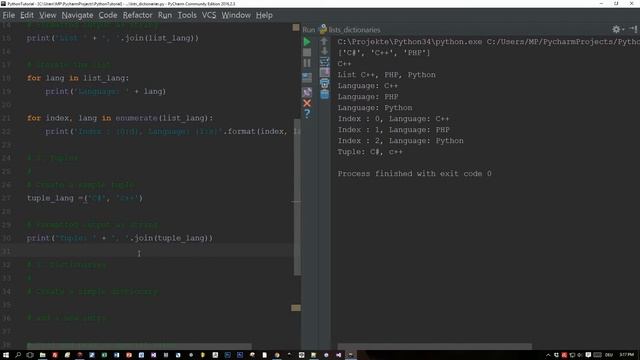Click the taskbar Search magnifier icon
This screenshot has height=360, width=640.
pyautogui.click(x=18, y=355)
